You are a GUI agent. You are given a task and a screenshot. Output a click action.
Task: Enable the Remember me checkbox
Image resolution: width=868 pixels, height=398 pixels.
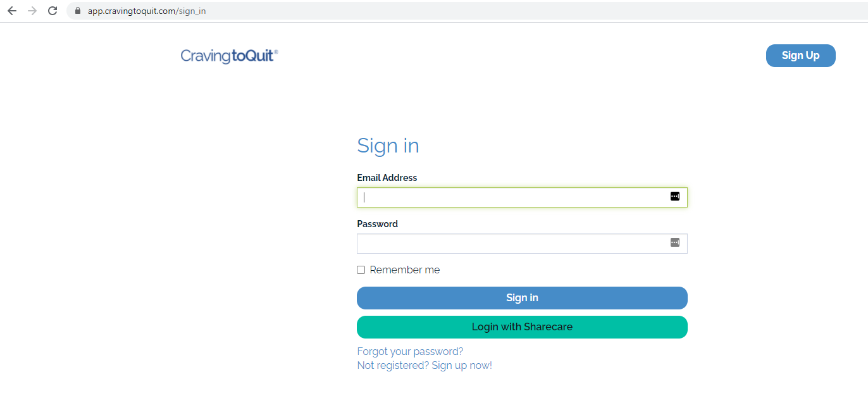pos(361,270)
